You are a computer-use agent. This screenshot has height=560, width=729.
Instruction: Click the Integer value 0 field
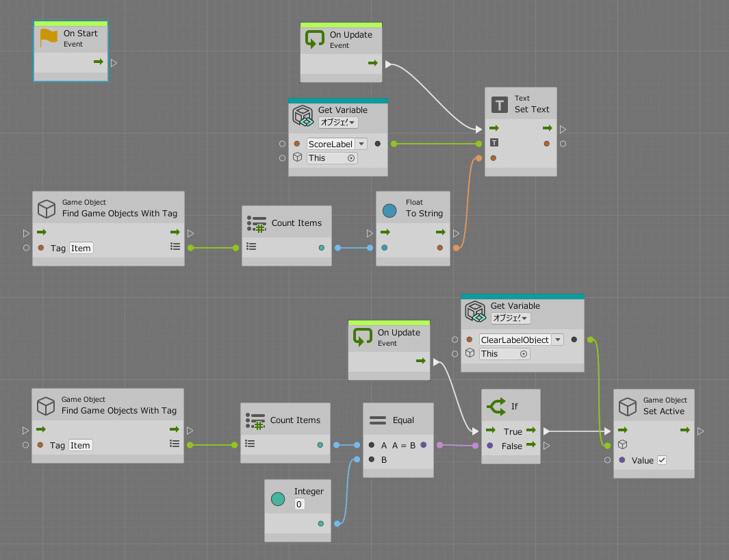[299, 503]
